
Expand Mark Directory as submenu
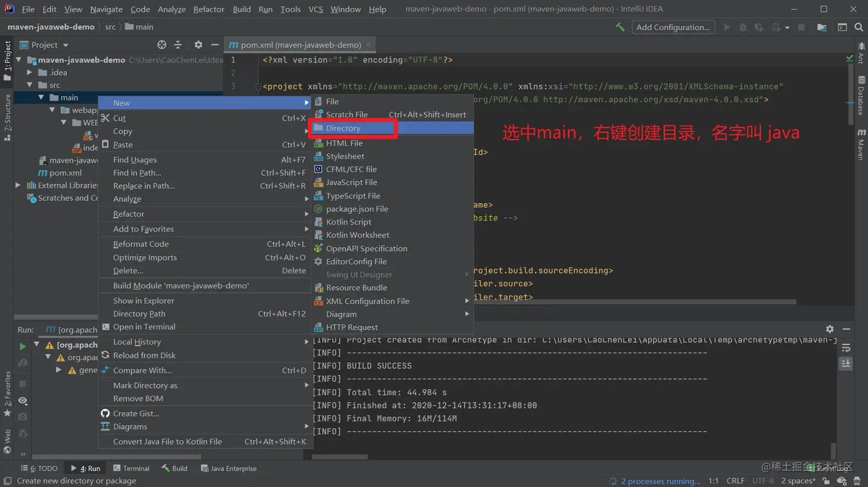[204, 385]
